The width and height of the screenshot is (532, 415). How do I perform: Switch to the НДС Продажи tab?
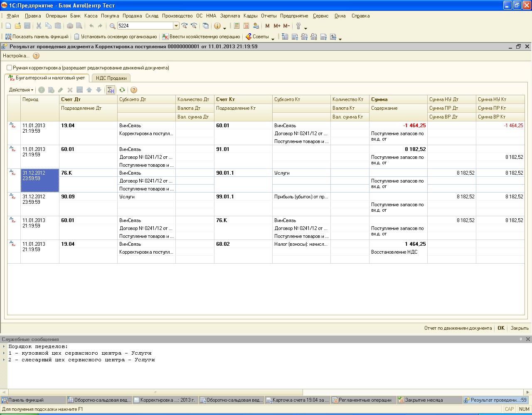coord(111,78)
